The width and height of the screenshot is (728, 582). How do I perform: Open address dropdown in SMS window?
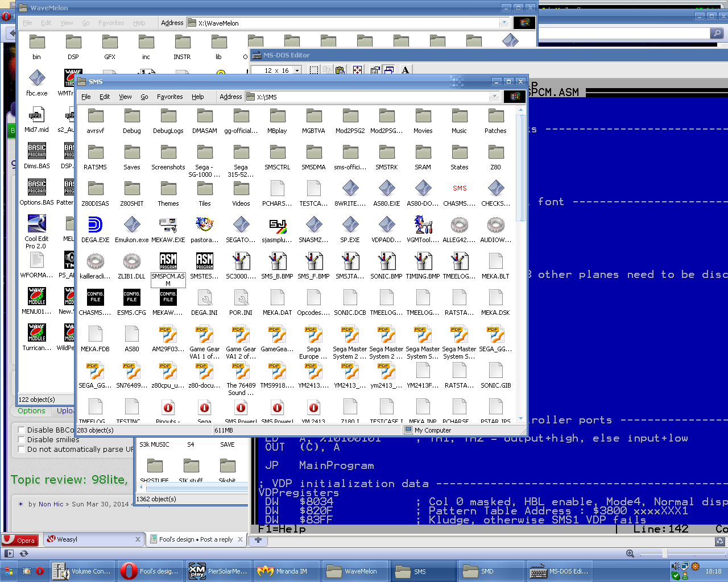click(494, 97)
